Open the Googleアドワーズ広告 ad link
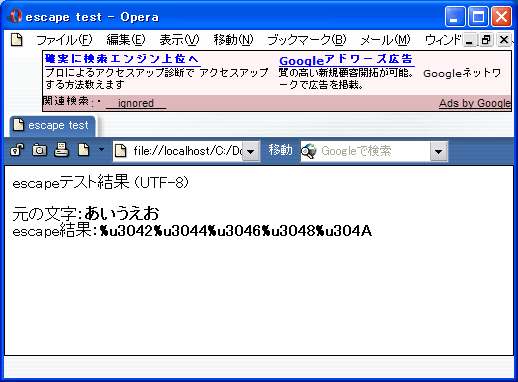The width and height of the screenshot is (518, 382). coord(346,60)
